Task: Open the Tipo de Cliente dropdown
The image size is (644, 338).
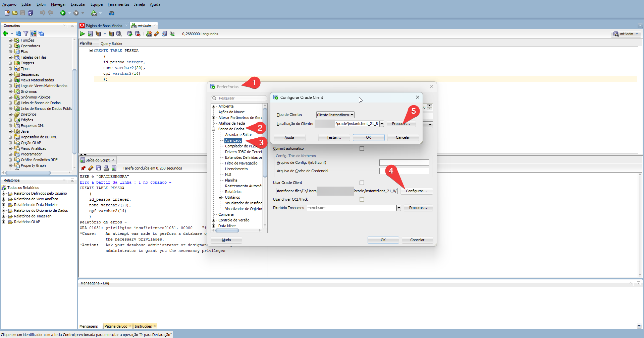Action: pos(335,115)
